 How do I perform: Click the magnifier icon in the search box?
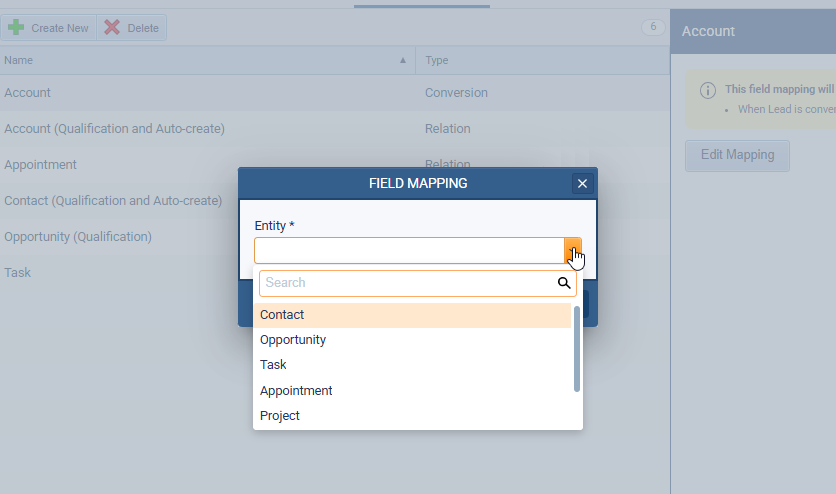point(565,283)
